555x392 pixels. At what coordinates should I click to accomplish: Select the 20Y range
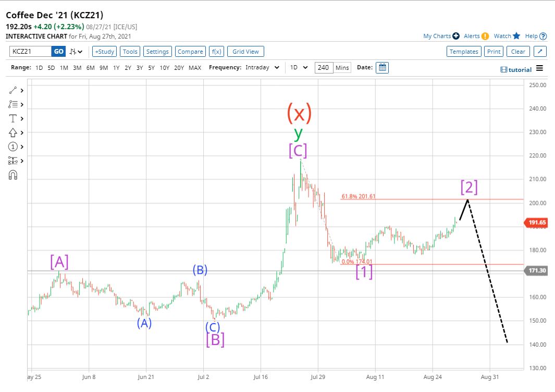[x=179, y=68]
